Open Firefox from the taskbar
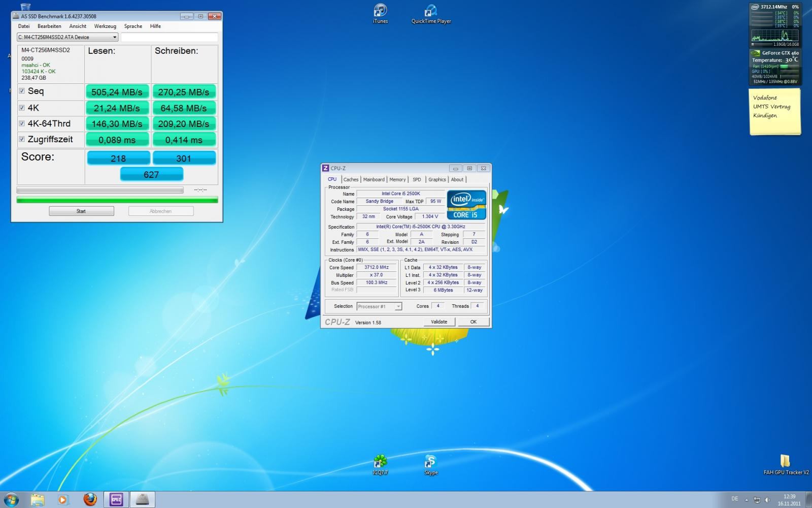812x508 pixels. [90, 499]
